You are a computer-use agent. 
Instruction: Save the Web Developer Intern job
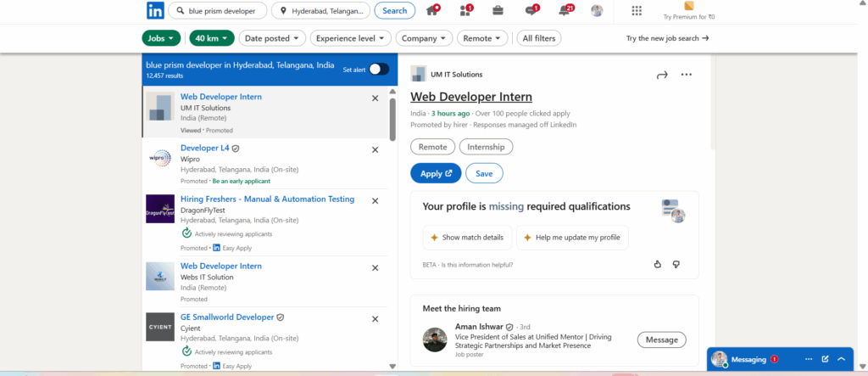pos(484,174)
